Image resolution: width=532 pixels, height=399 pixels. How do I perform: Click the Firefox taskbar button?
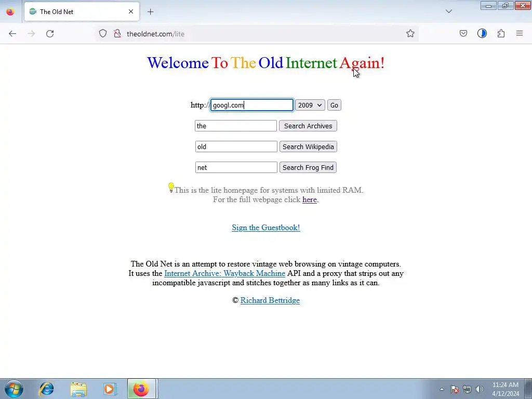coord(141,389)
